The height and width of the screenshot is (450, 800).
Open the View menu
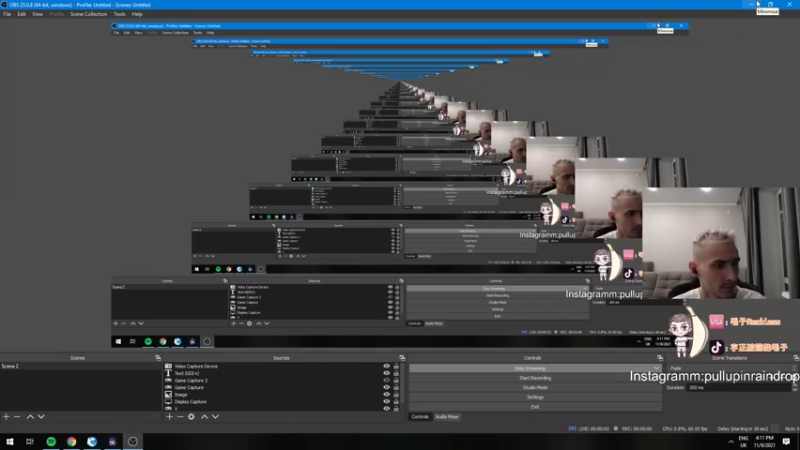[38, 14]
